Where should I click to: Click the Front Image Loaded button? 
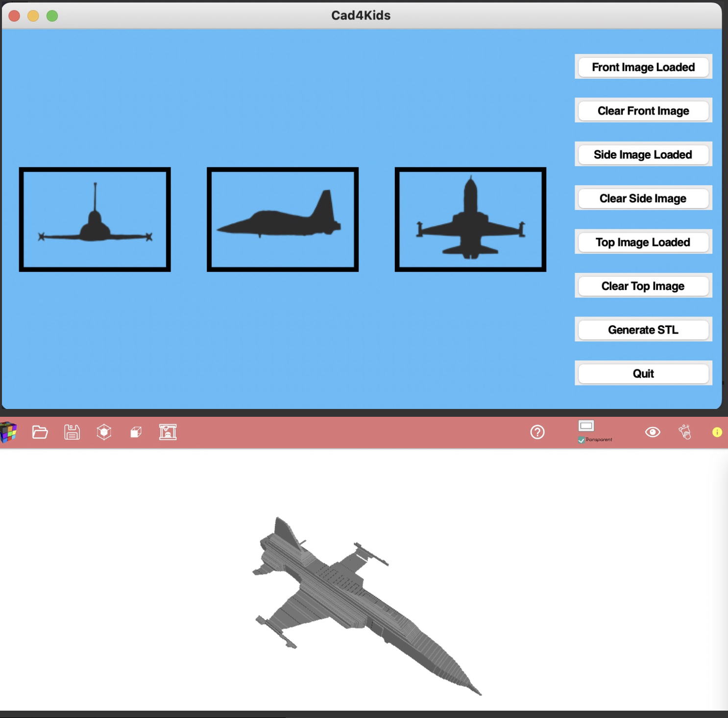[x=643, y=67]
